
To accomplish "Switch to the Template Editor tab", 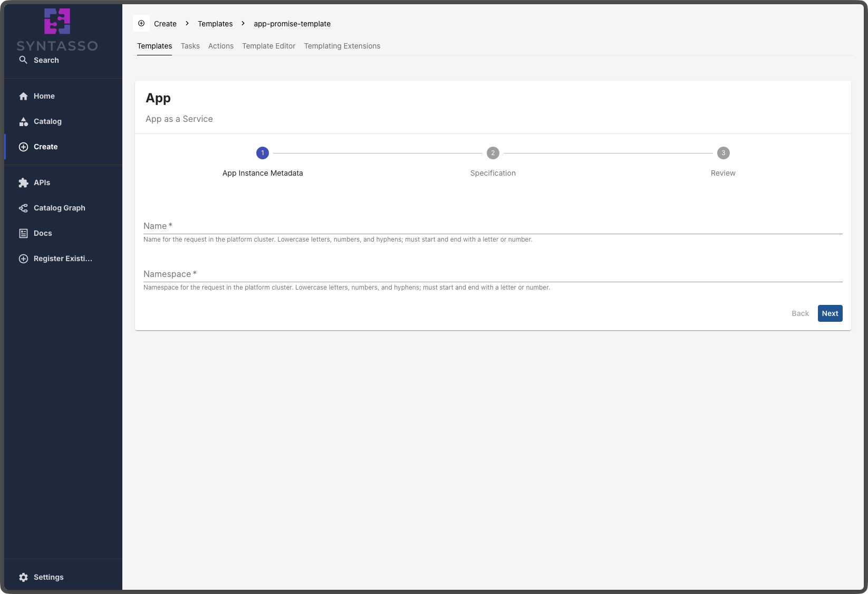I will click(269, 46).
